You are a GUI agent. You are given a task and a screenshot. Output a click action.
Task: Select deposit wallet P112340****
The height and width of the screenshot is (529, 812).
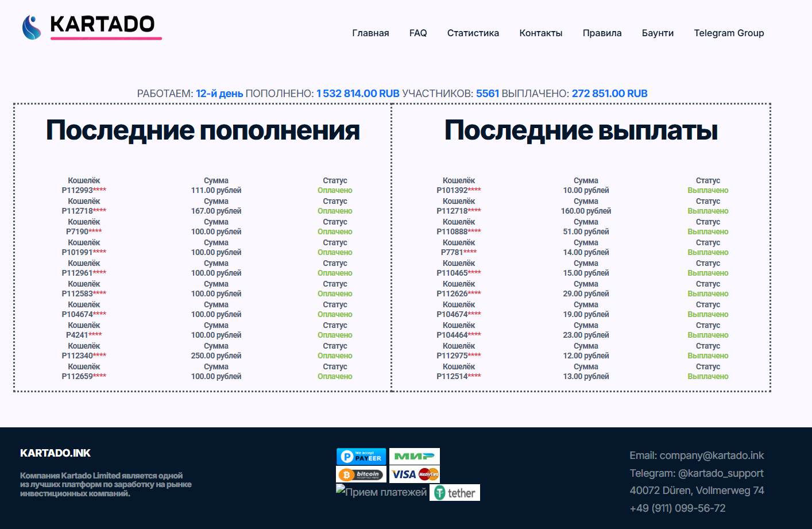pos(84,356)
